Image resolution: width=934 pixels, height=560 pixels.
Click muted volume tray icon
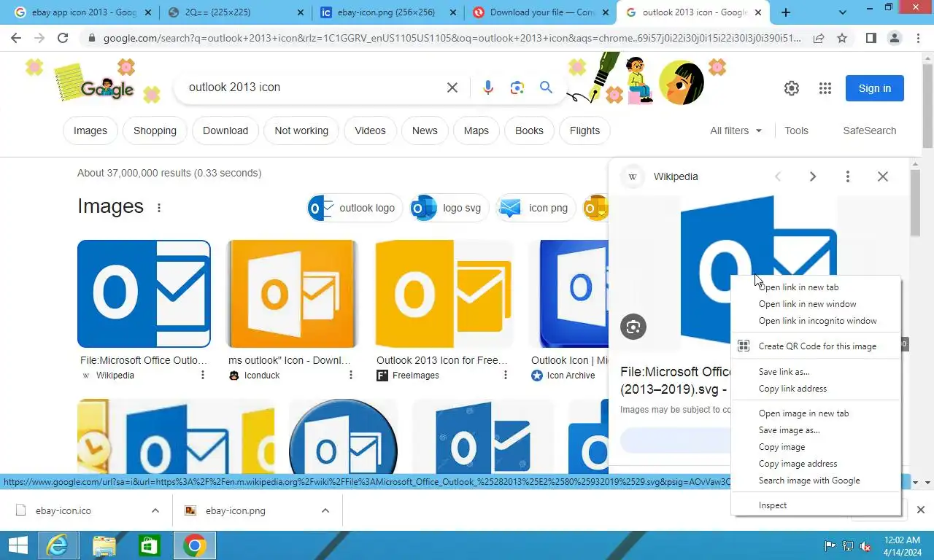tap(866, 545)
